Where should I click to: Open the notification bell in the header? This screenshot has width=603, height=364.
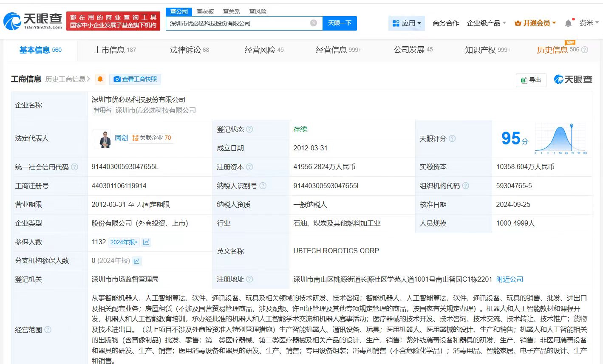coord(568,23)
